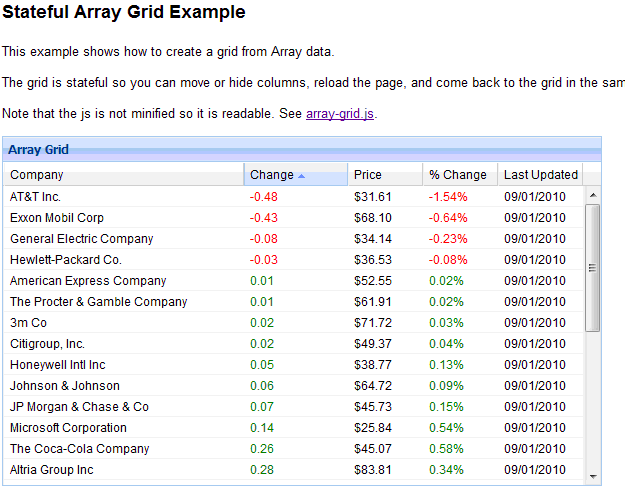Click the $38.77 price cell
The image size is (625, 493).
point(373,365)
